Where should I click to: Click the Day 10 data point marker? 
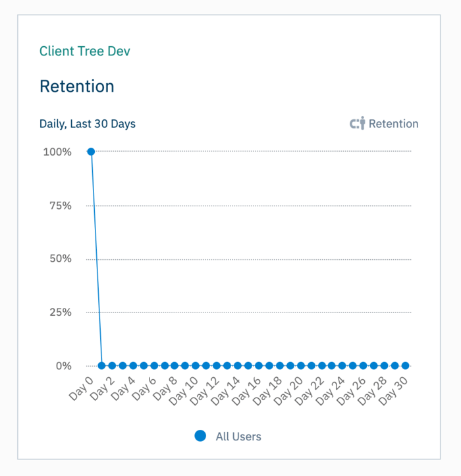click(196, 365)
